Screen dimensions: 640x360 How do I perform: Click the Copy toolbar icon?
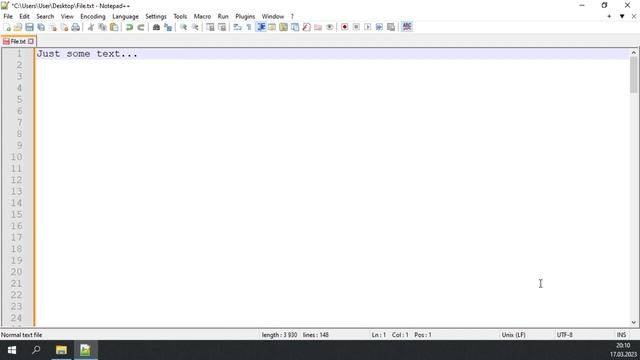[102, 27]
